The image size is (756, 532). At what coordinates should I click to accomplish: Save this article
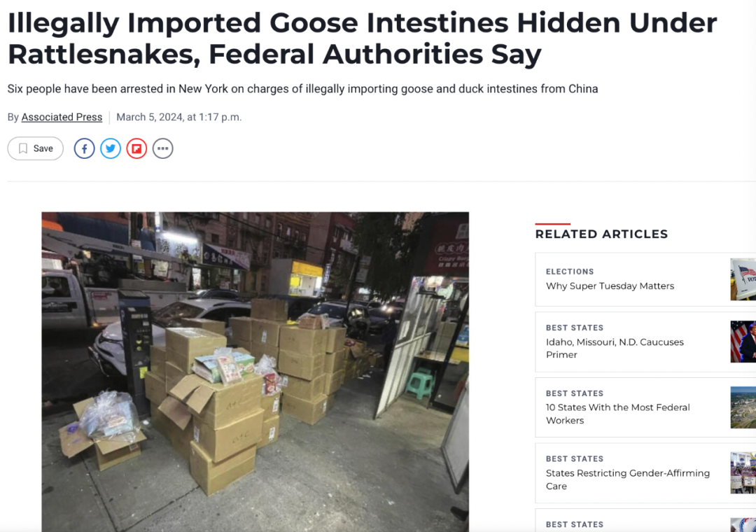pos(36,148)
